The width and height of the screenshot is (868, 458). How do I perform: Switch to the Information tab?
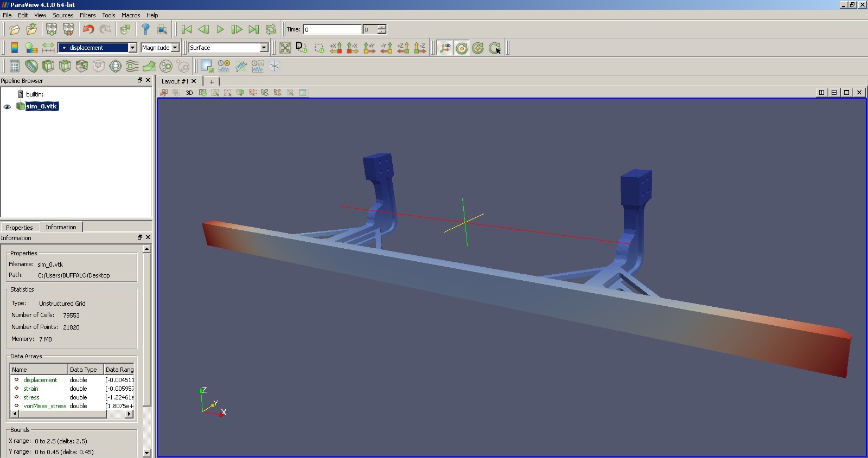[x=61, y=227]
